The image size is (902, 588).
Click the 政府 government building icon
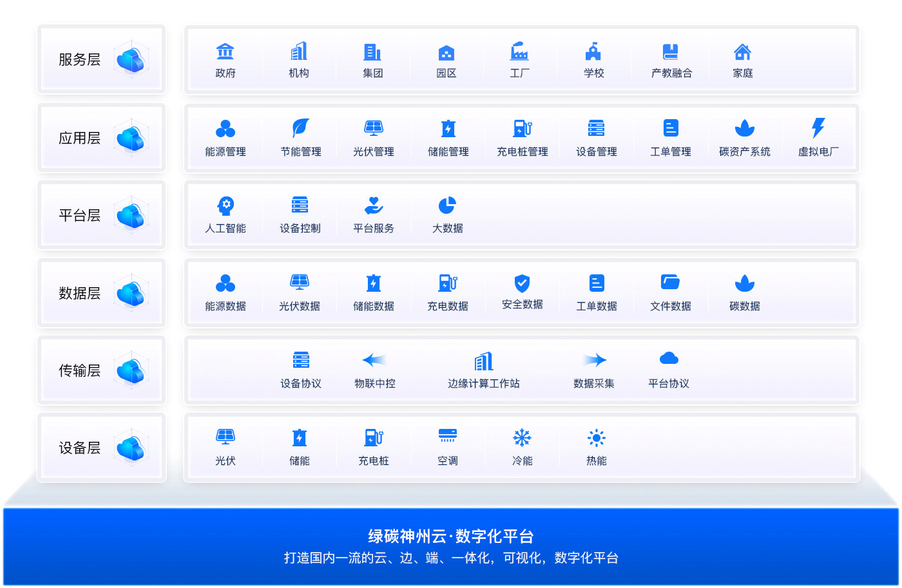point(225,52)
